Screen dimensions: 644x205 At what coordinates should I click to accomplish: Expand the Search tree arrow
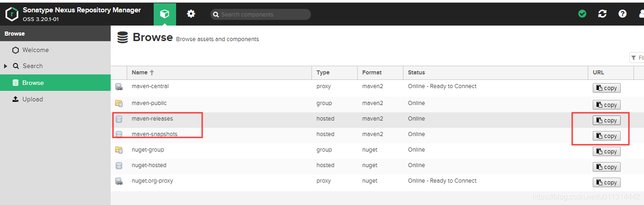click(x=5, y=66)
